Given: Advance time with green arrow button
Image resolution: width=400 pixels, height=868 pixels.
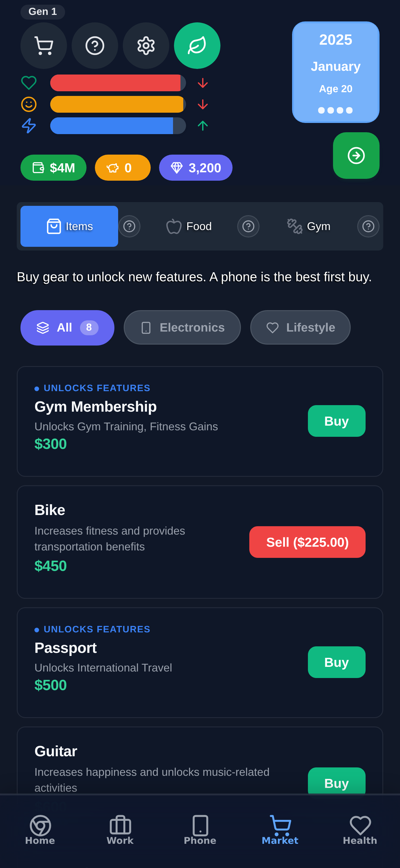Looking at the screenshot, I should click(x=356, y=155).
